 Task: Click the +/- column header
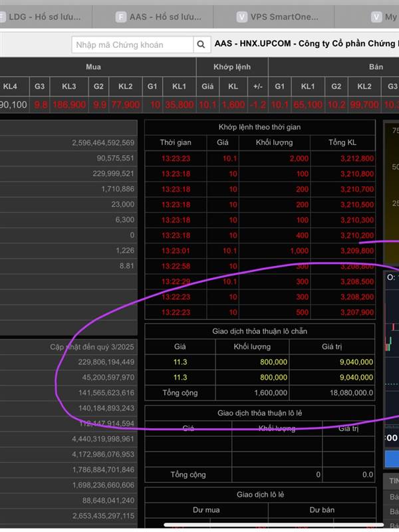258,86
